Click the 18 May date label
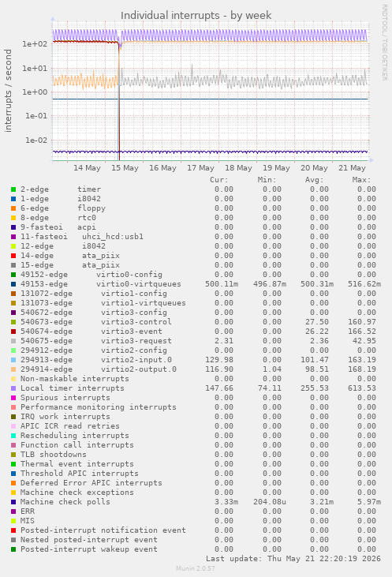This screenshot has width=392, height=577. pyautogui.click(x=238, y=168)
